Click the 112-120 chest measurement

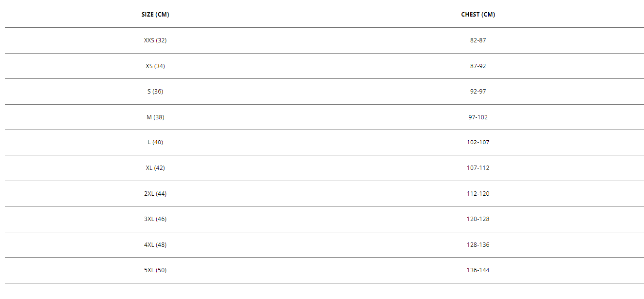click(478, 193)
